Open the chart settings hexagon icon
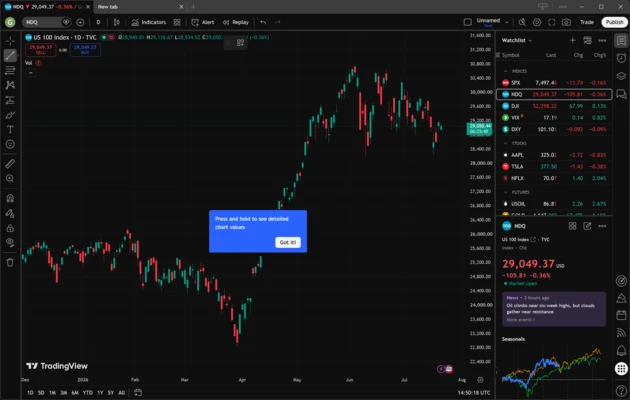The width and height of the screenshot is (630, 400). [x=537, y=22]
